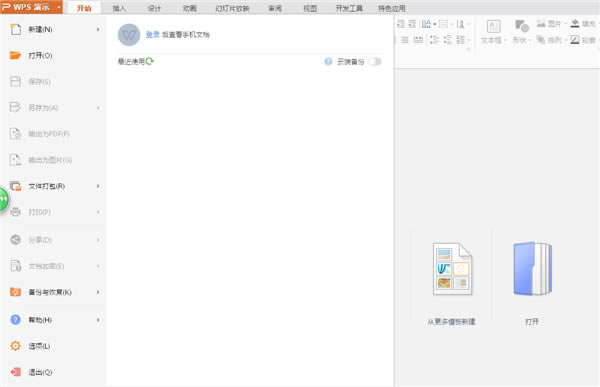Click the Export to PDF (输出为PDF) icon

click(x=15, y=134)
